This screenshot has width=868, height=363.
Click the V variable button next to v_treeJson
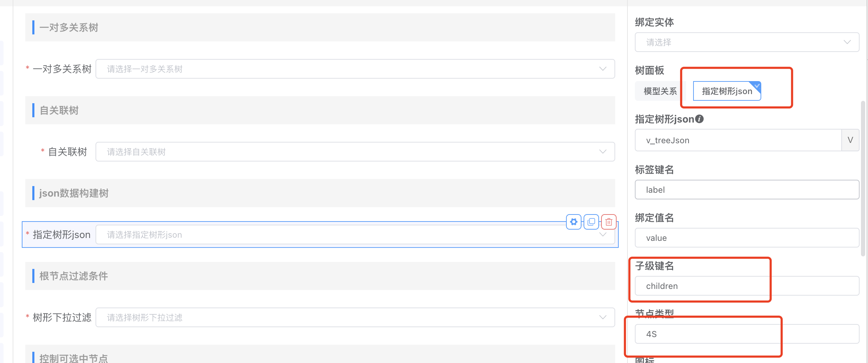click(850, 140)
